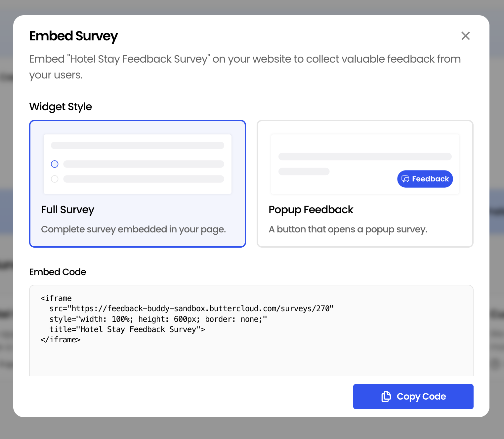This screenshot has height=439, width=504.
Task: Click the title attribute line in embed code
Action: click(127, 329)
